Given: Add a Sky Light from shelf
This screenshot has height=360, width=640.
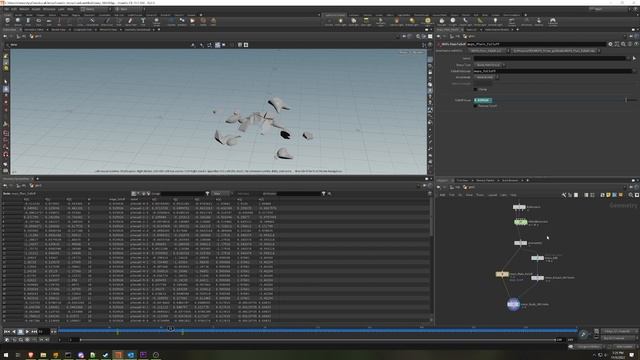Looking at the screenshot, I should coord(442,21).
